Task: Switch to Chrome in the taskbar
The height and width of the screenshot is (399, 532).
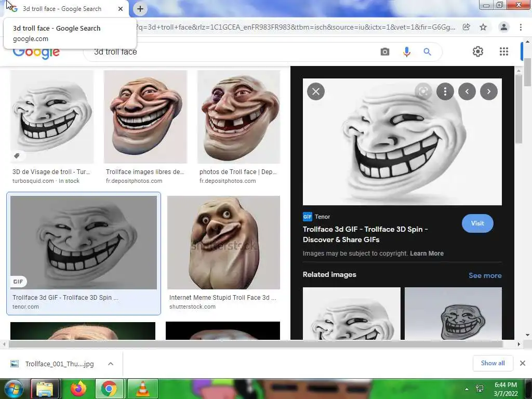Action: pos(109,389)
